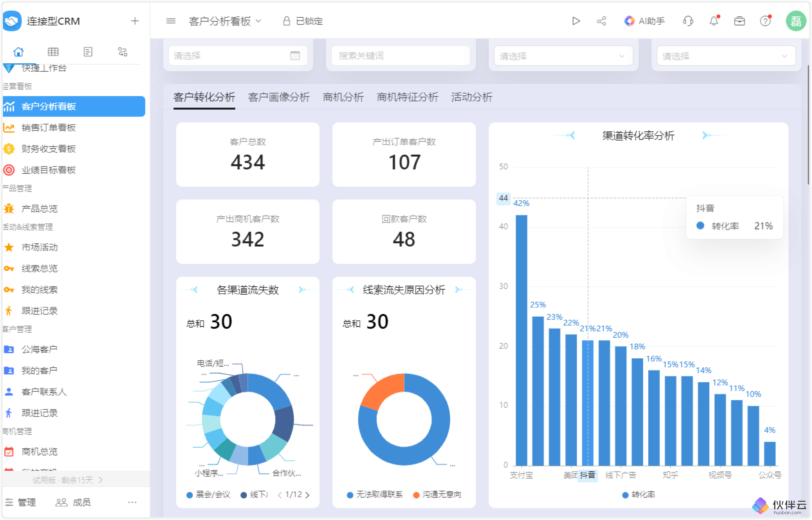Toggle 线下 legend item in 各渠道流失数
This screenshot has height=520, width=812.
point(254,495)
